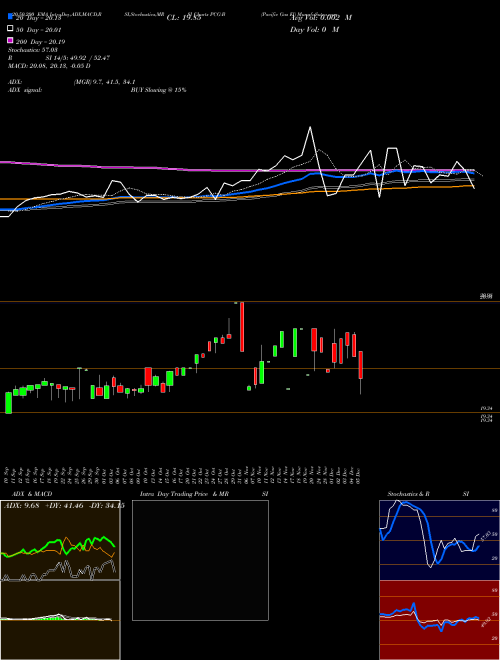Click the first green candlestick on the left
500x660 pixels.
[x=8, y=403]
